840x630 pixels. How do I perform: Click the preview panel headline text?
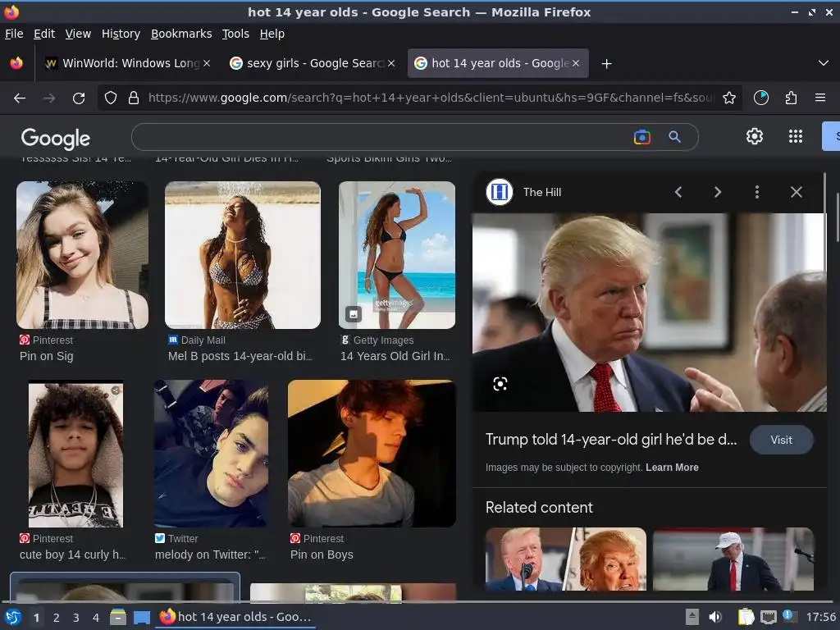tap(610, 440)
